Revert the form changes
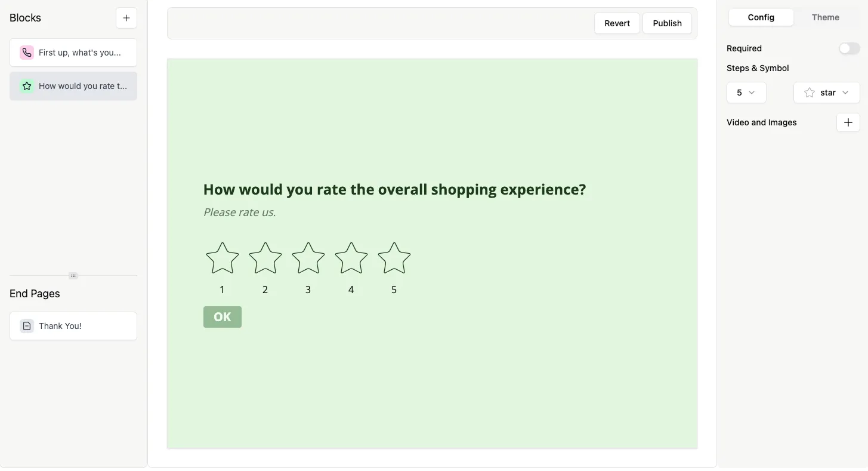The width and height of the screenshot is (868, 471). 617,23
